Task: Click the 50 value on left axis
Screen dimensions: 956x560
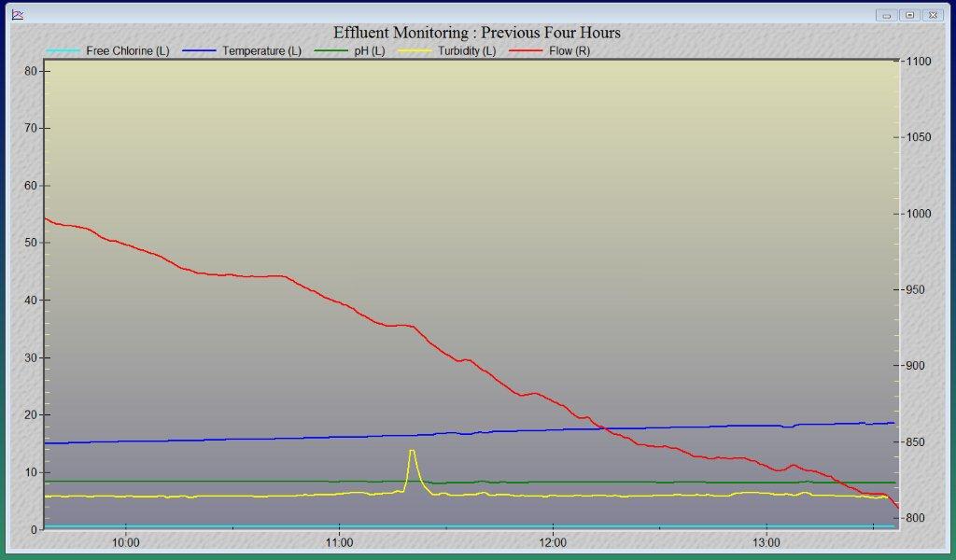Action: 31,243
